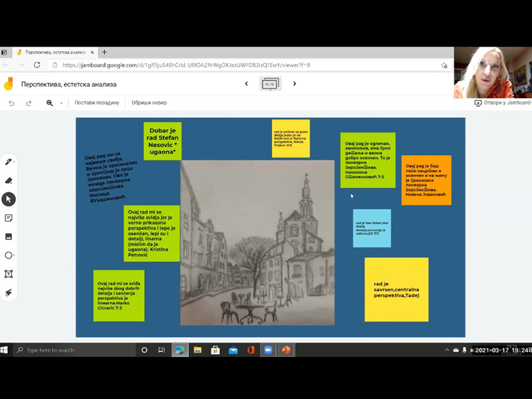This screenshot has width=532, height=399.
Task: Select the "Перспектива, естетска анализа" browser tab
Action: 56,53
